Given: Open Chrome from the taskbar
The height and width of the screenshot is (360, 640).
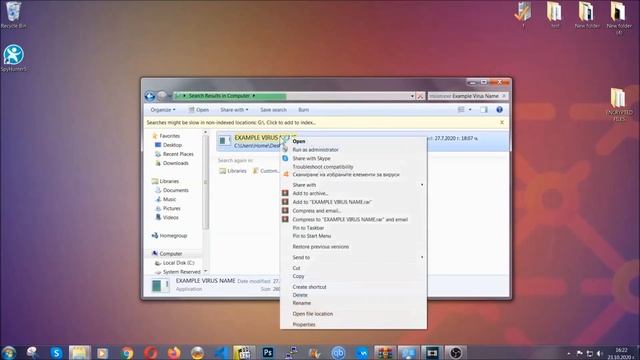Looking at the screenshot, I should click(x=127, y=353).
